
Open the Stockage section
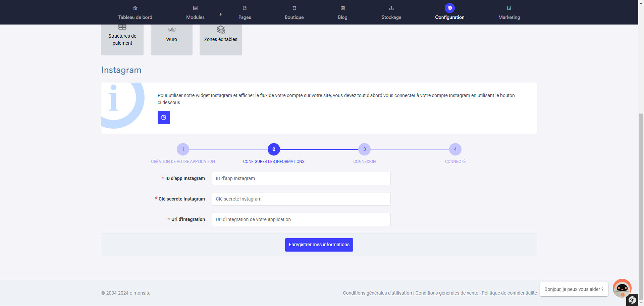click(391, 12)
